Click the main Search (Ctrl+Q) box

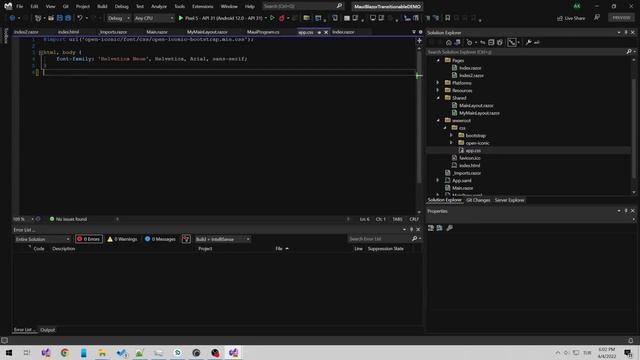pyautogui.click(x=302, y=6)
